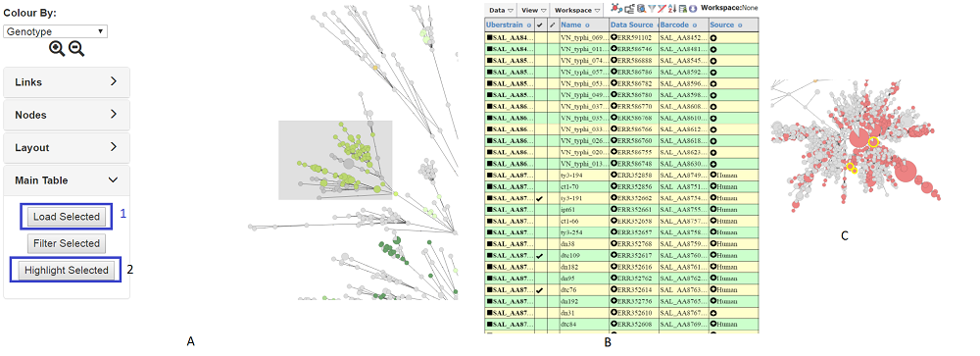This screenshot has height=356, width=980.
Task: Click black square icon in ty3-194 row
Action: click(x=489, y=176)
